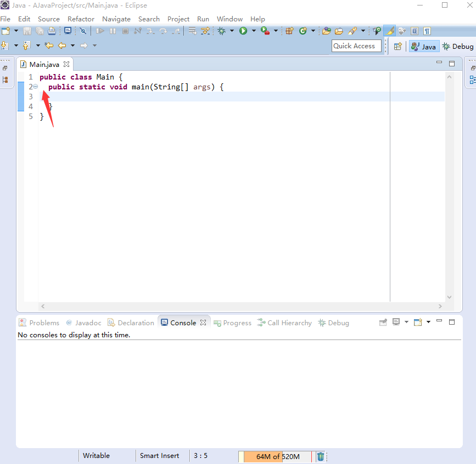Click the Quick Access search field

(x=356, y=46)
